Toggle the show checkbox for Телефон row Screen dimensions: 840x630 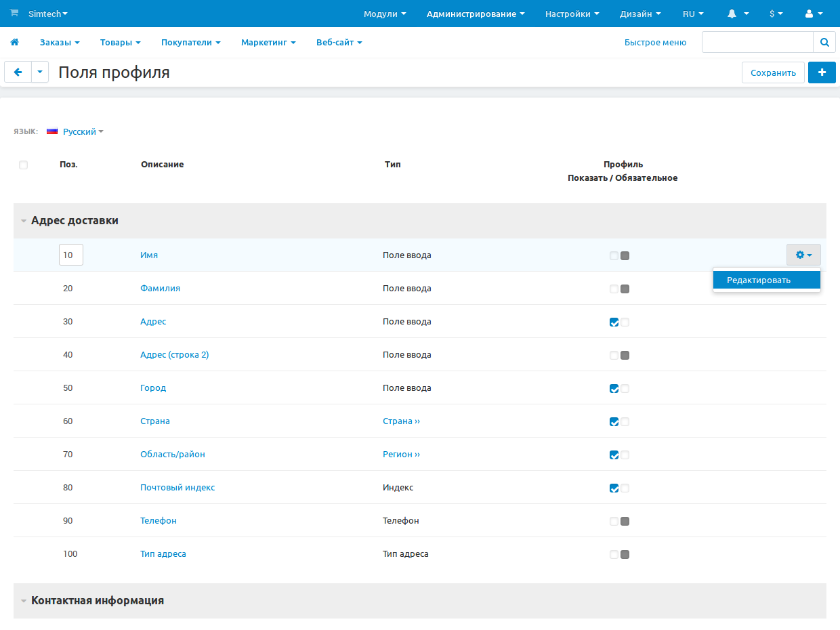coord(614,521)
